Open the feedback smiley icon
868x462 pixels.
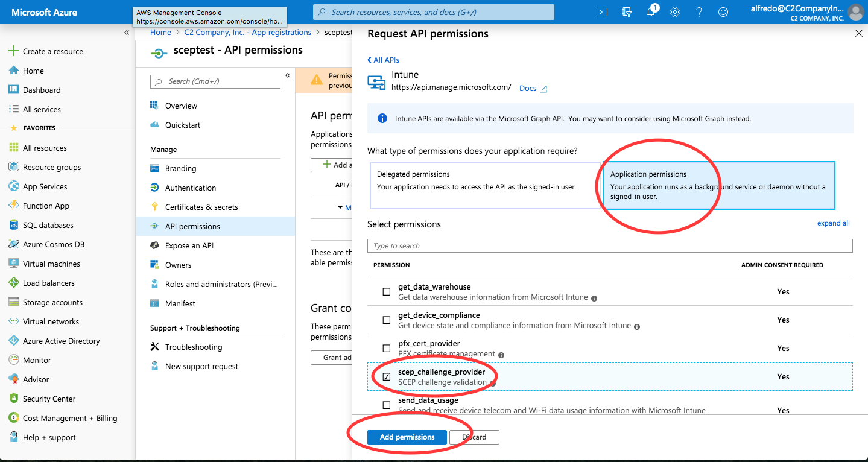pyautogui.click(x=723, y=12)
